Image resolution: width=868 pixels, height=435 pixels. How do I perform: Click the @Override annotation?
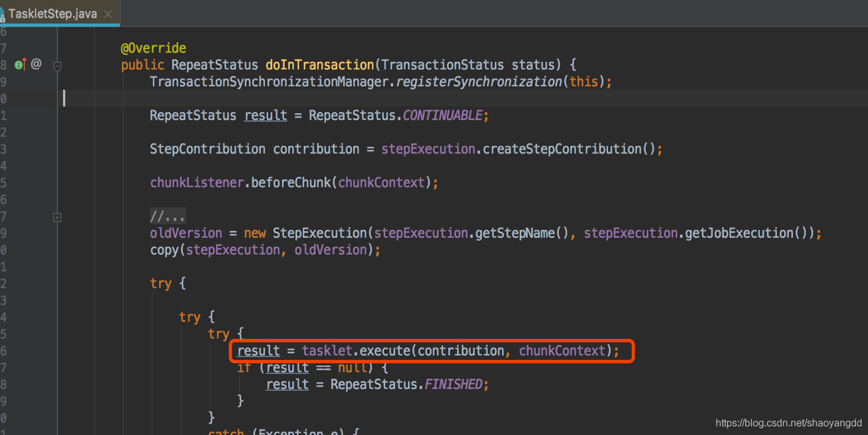point(154,48)
